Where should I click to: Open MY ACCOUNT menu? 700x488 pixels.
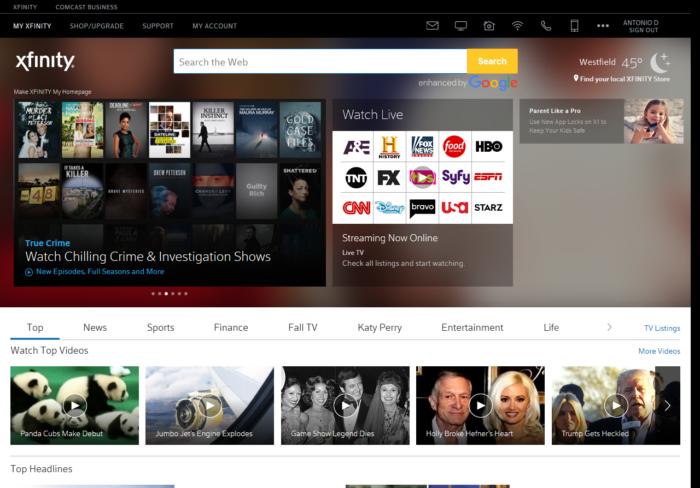215,26
